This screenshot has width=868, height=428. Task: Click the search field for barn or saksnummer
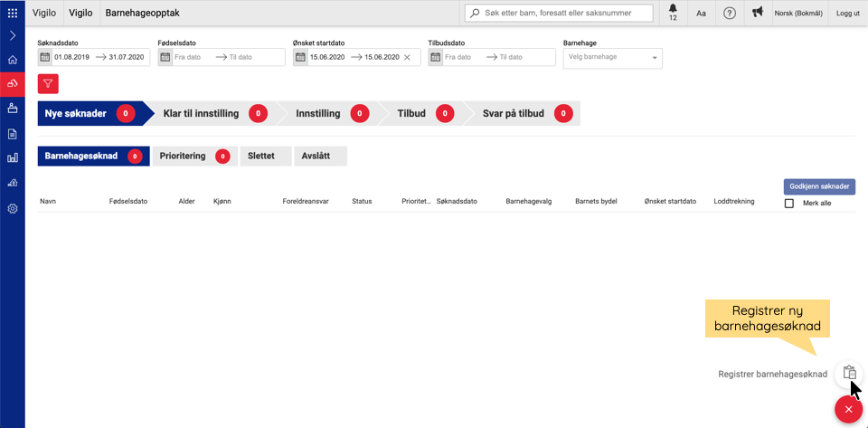coord(561,13)
